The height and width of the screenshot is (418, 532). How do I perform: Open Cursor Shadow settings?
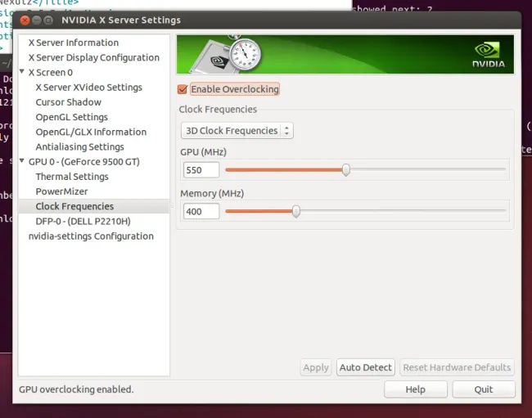[68, 102]
